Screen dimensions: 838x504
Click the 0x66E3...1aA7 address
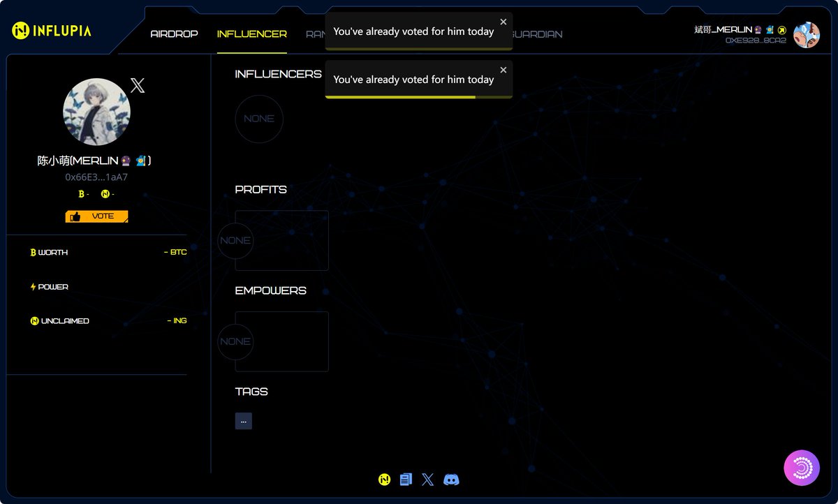tap(96, 177)
